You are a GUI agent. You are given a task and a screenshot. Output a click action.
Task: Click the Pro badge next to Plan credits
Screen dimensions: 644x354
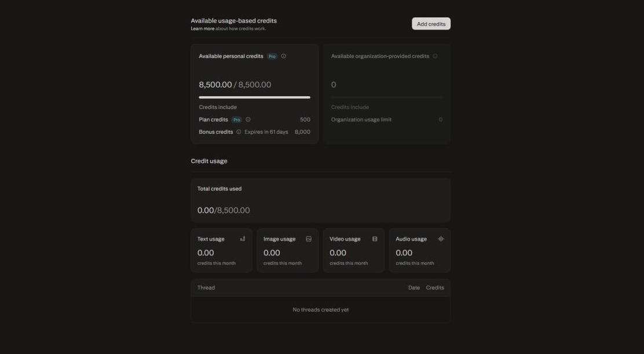(x=236, y=119)
